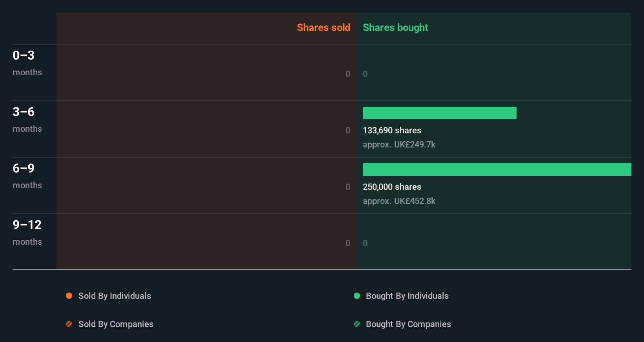Click shares bought zero in 0–3 months row
This screenshot has width=644, height=342.
(365, 74)
